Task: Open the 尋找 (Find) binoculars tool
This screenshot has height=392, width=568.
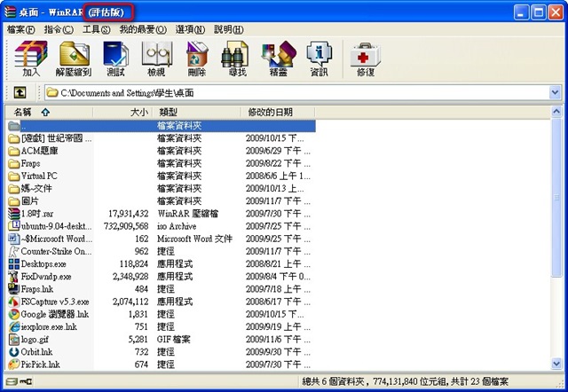Action: (237, 59)
